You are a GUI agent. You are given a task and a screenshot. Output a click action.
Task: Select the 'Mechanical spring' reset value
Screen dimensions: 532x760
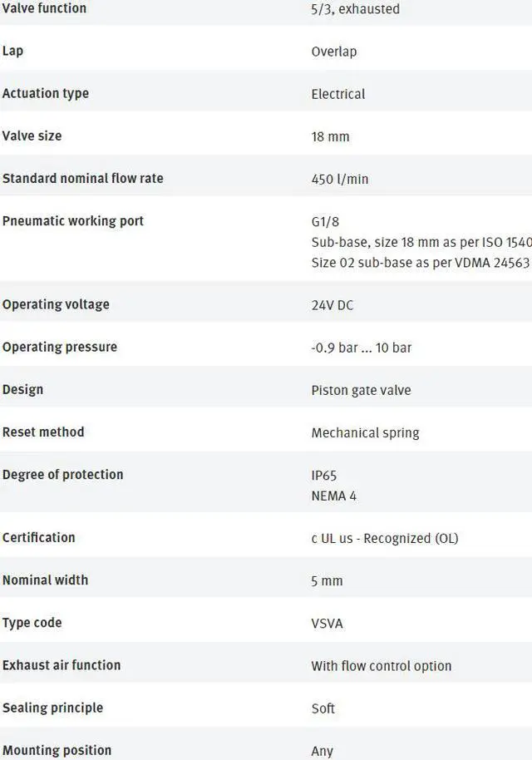[x=365, y=432]
